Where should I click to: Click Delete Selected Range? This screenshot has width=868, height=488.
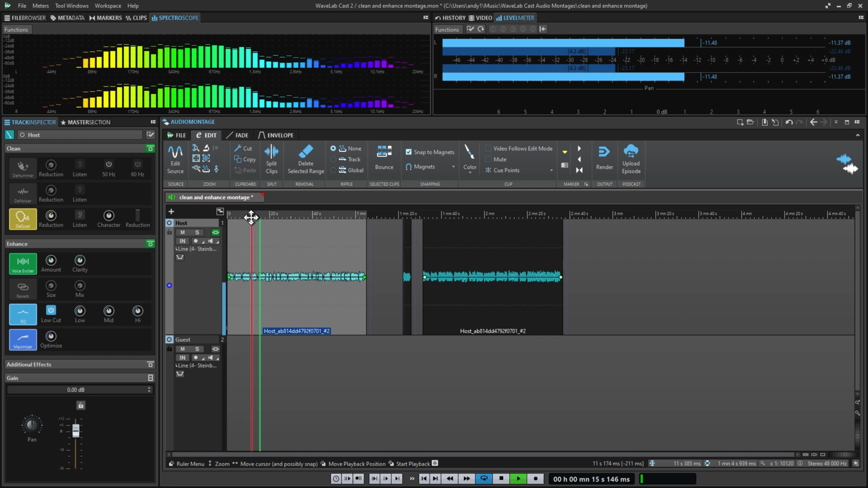tap(305, 159)
